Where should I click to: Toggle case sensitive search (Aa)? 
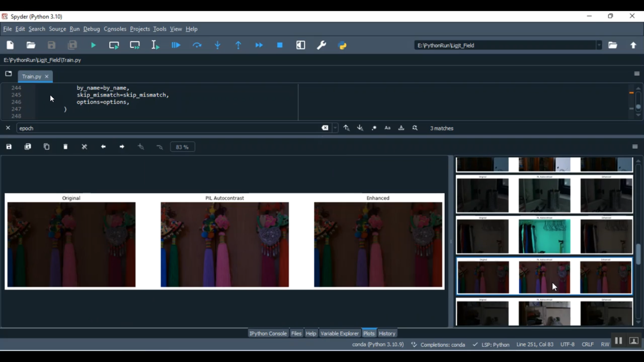point(387,128)
